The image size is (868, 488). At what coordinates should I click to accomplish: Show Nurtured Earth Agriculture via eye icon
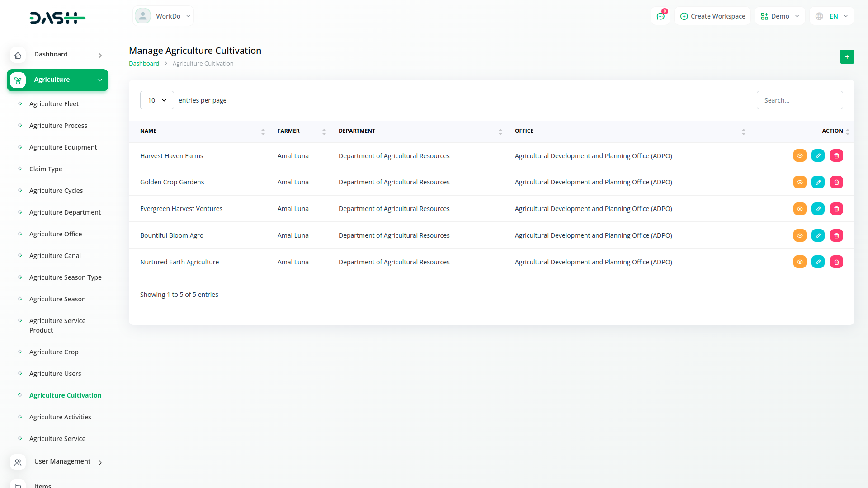[800, 262]
